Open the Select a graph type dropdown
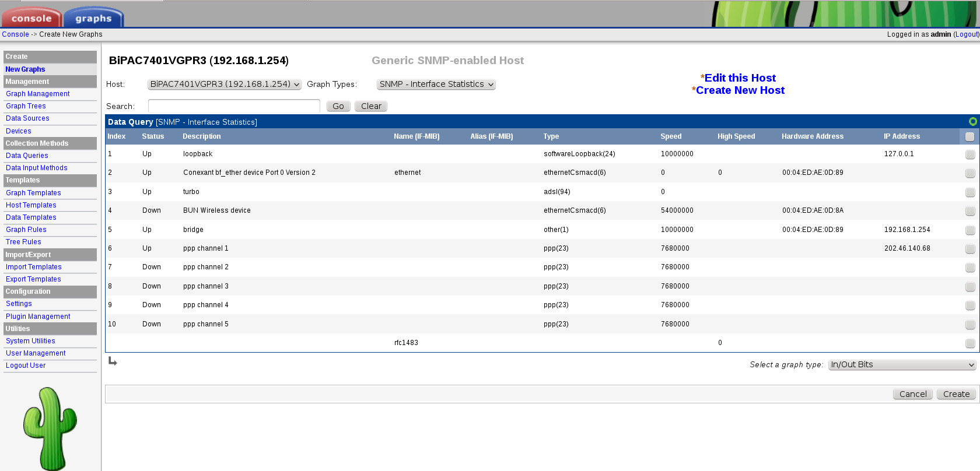 (x=902, y=364)
